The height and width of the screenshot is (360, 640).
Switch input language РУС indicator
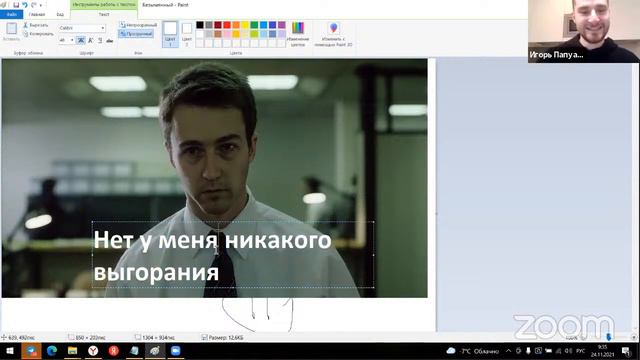[580, 351]
